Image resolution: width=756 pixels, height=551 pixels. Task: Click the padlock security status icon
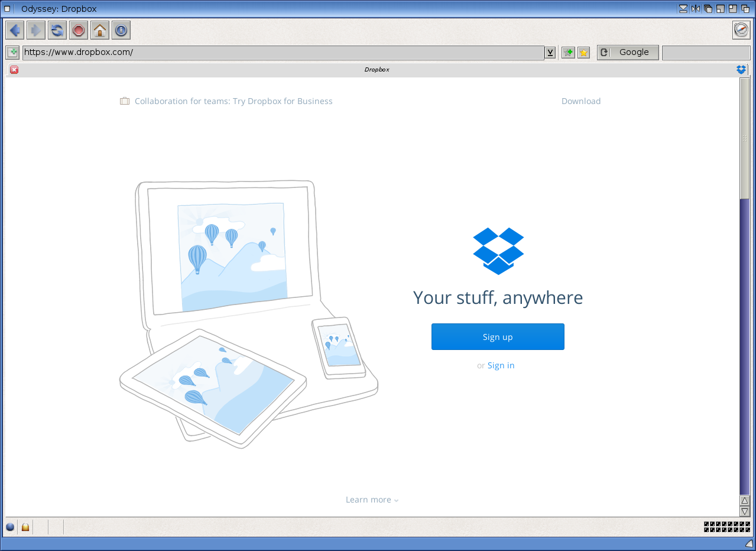pos(25,527)
